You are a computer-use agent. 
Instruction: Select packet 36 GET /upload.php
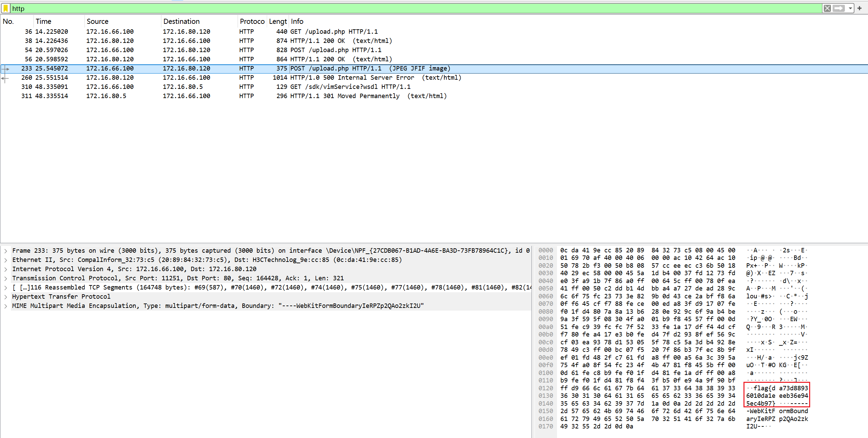point(333,32)
